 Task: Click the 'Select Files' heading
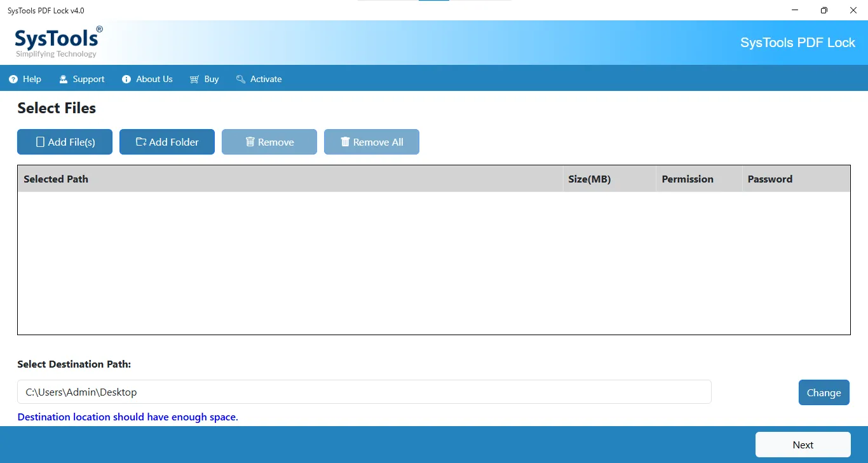(57, 108)
